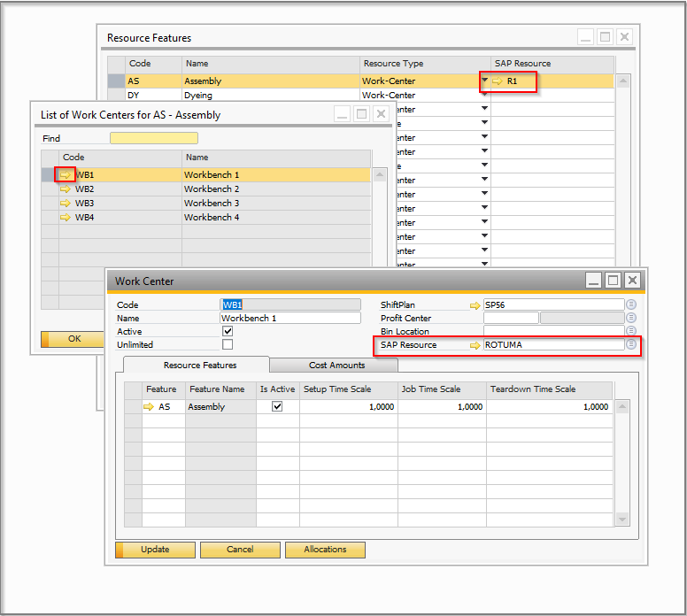Click the link arrow next to WB1
The image size is (687, 616).
coord(66,175)
